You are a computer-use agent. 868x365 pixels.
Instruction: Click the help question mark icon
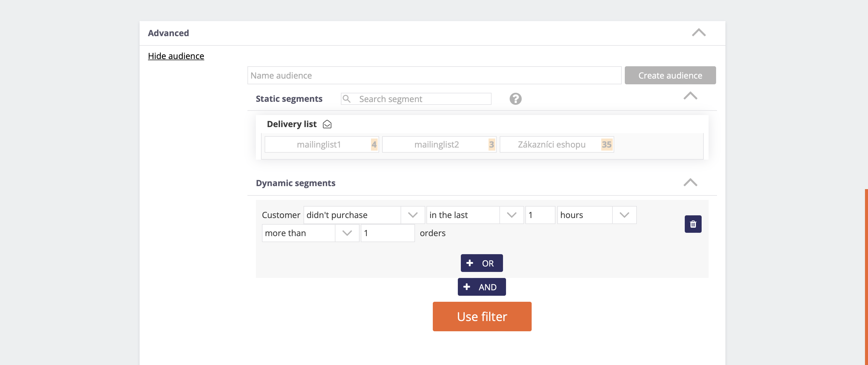[515, 99]
